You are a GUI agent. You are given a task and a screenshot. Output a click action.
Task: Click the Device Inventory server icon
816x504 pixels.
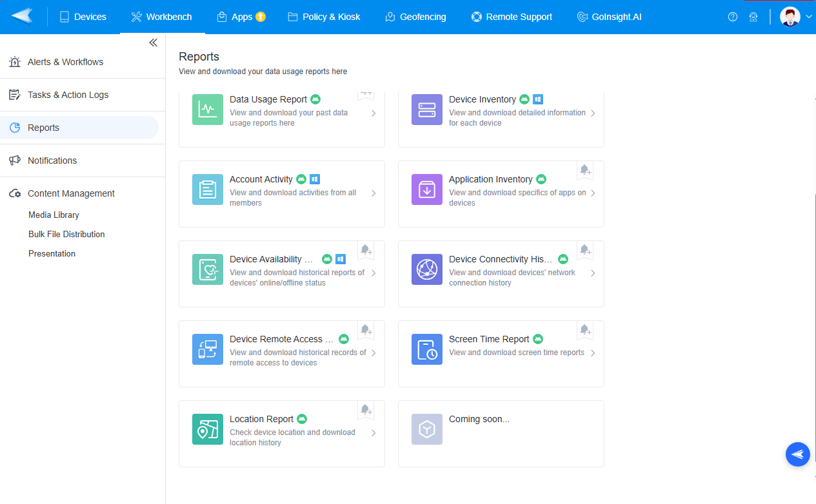427,110
